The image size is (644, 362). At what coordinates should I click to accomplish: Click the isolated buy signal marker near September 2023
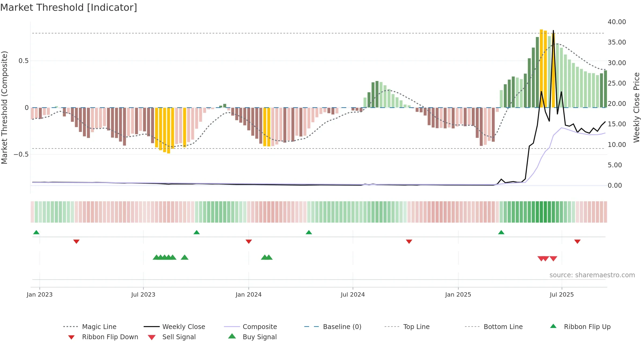185,257
